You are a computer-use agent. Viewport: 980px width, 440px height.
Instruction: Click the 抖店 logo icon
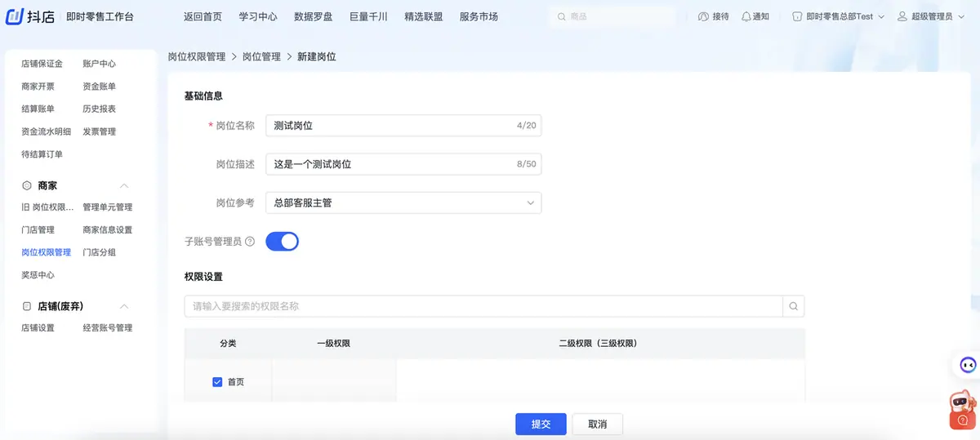(15, 16)
